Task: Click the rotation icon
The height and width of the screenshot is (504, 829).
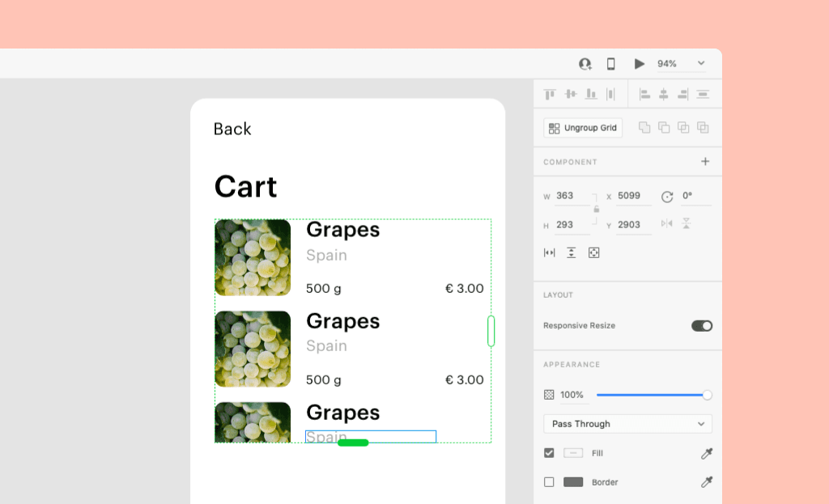Action: tap(667, 197)
